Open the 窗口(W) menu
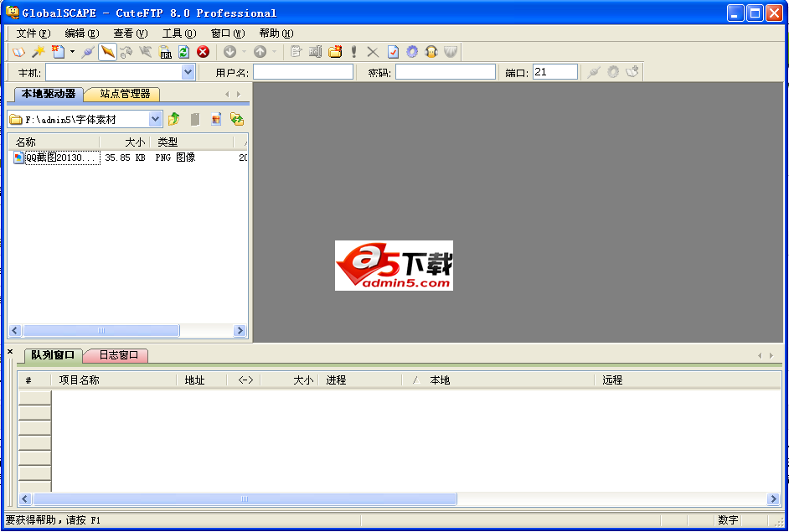This screenshot has height=532, width=789. 228,34
